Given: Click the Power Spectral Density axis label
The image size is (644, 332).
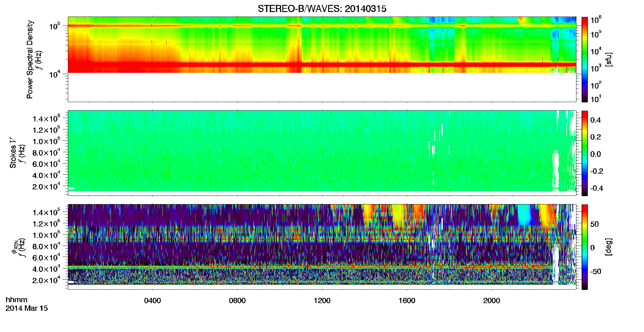Looking at the screenshot, I should tap(30, 59).
